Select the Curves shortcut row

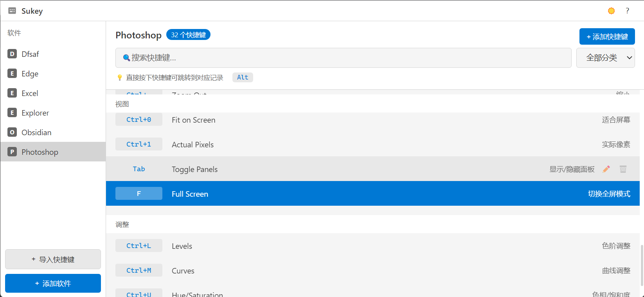click(x=373, y=270)
